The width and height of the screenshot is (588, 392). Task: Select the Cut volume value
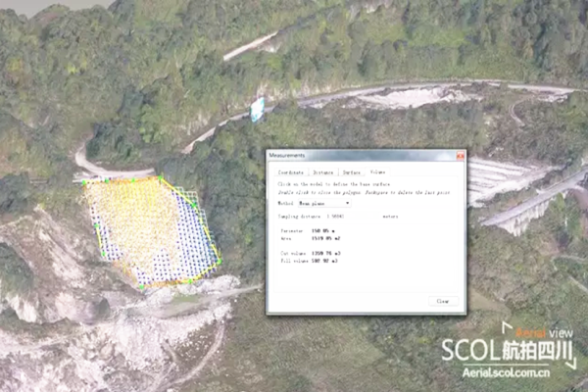tap(326, 254)
